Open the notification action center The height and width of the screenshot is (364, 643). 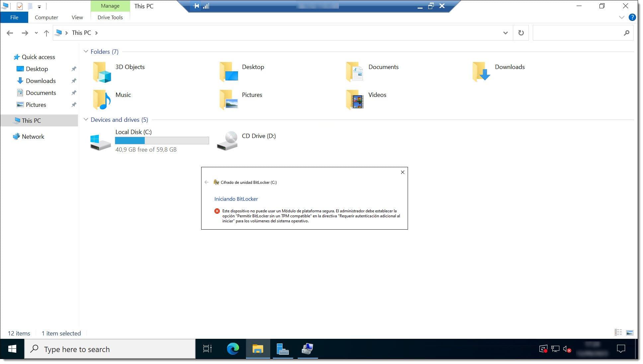[x=621, y=349]
